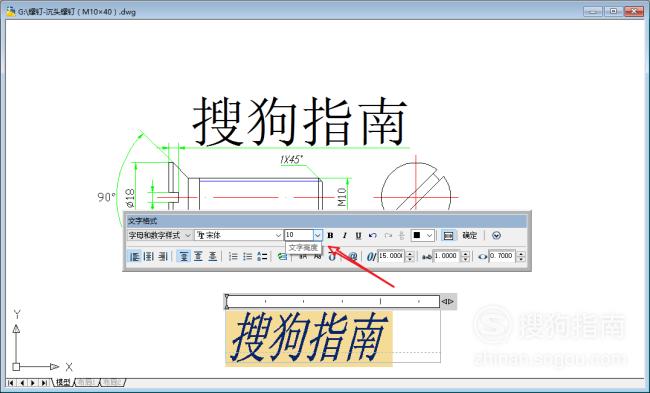Open the 字母和数字样式 style dropdown

click(x=160, y=235)
